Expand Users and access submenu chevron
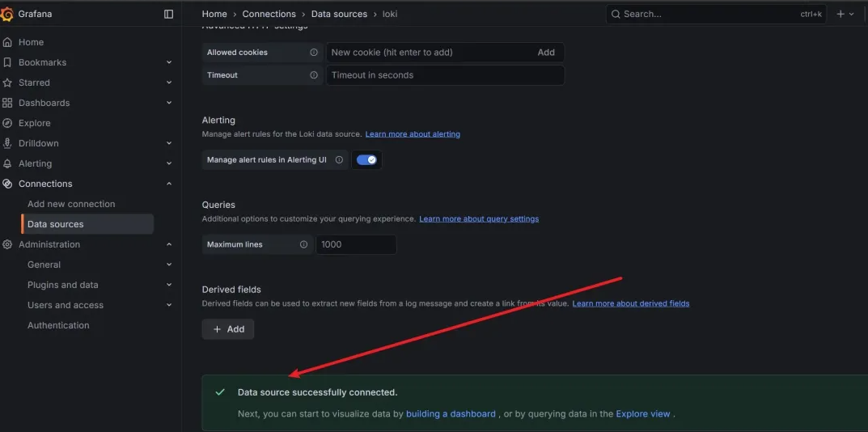This screenshot has height=432, width=868. (169, 305)
